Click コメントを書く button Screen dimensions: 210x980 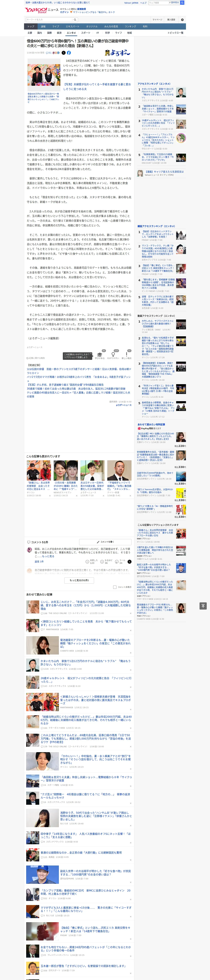click(105, 542)
